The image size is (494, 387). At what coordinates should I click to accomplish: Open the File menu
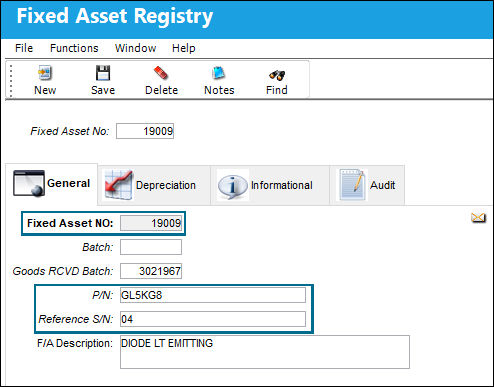24,48
